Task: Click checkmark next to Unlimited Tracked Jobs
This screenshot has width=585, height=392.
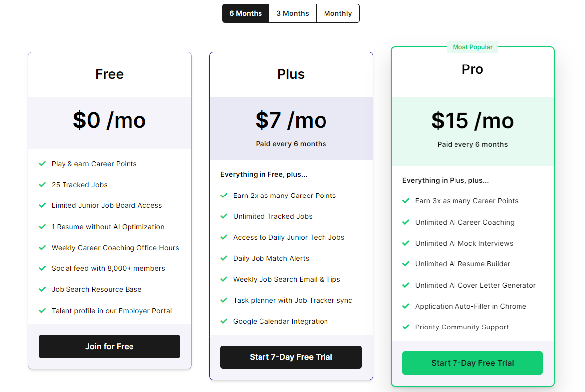Action: click(224, 216)
